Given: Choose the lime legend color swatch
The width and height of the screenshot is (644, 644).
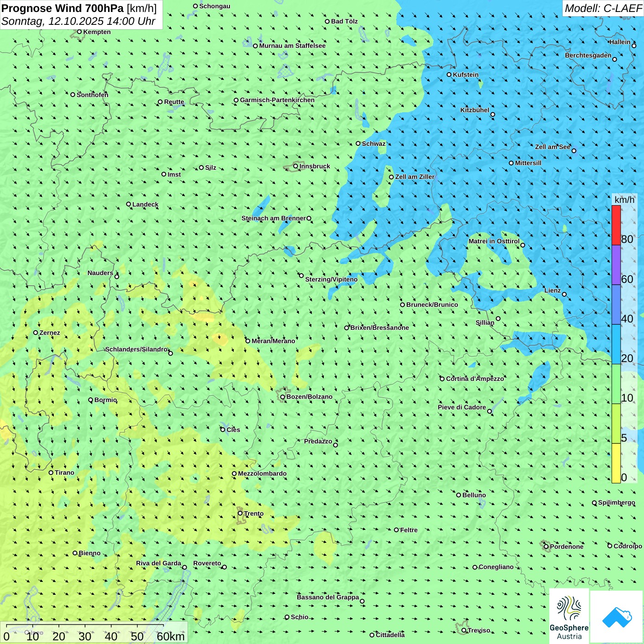Looking at the screenshot, I should coord(616,424).
